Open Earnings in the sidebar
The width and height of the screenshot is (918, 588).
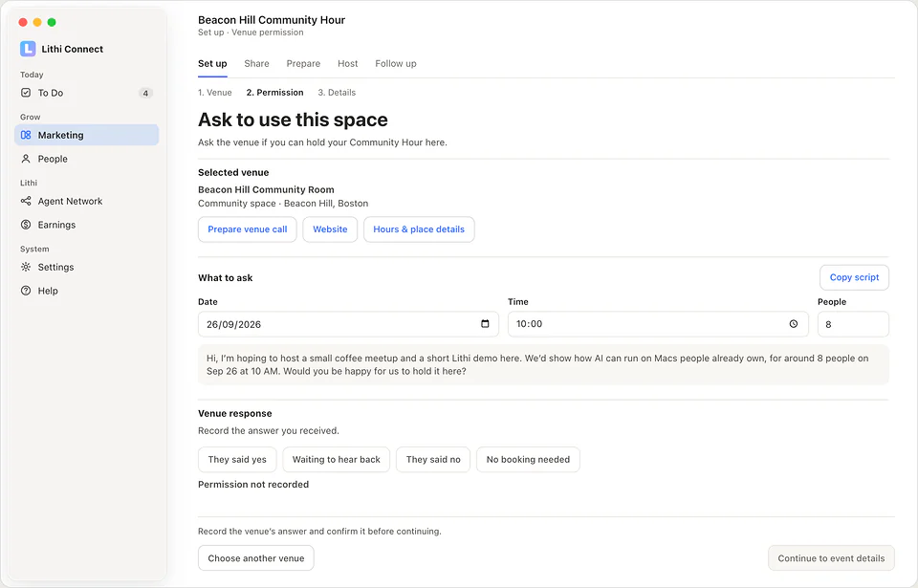coord(87,225)
